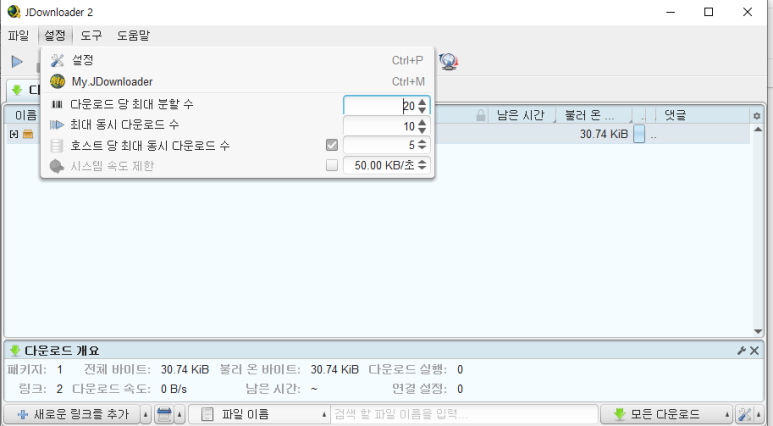Open 설정 menu entry with wrench icon
Viewport: 773px width, 426px height.
click(237, 60)
